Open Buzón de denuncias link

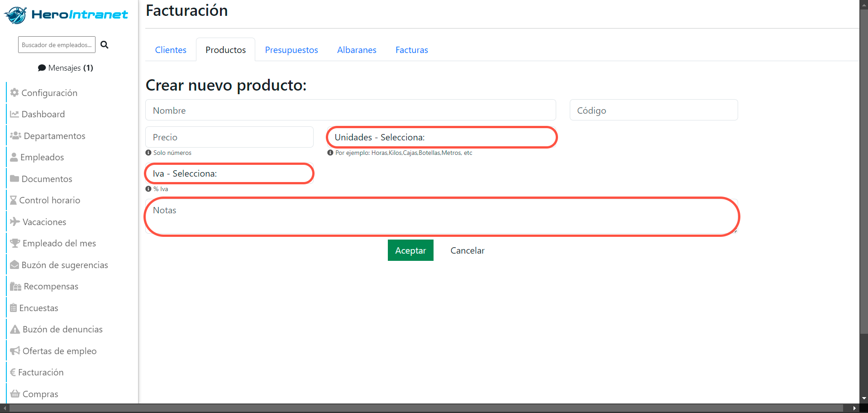62,329
